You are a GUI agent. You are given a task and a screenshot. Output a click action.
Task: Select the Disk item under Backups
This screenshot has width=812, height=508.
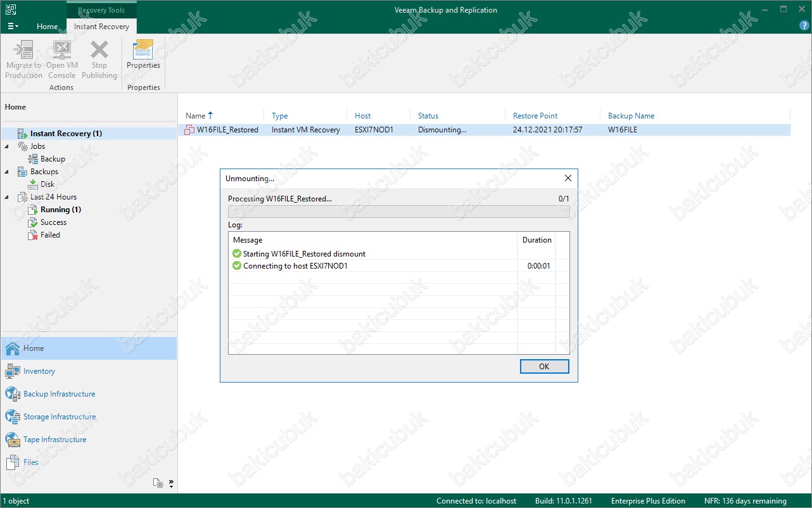pos(48,184)
